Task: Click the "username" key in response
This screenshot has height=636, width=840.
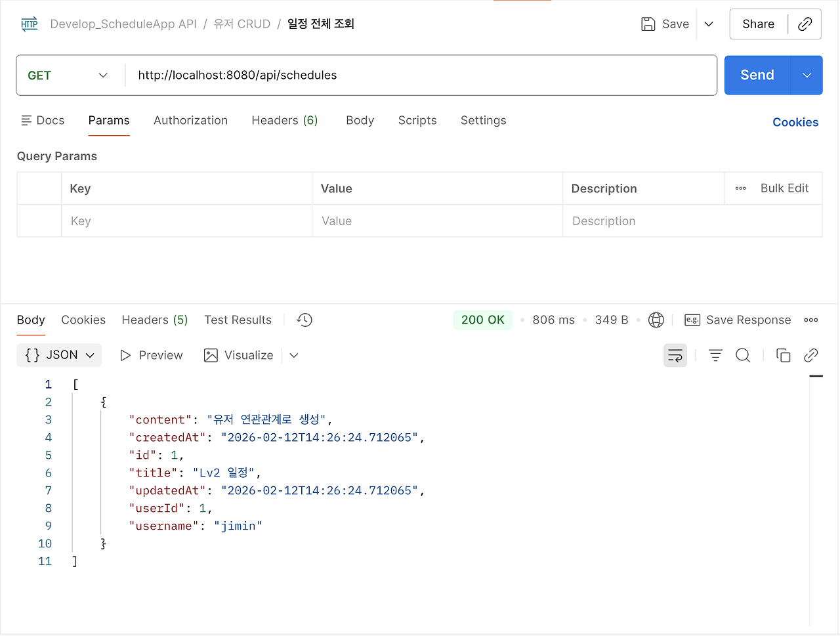Action: click(x=164, y=526)
